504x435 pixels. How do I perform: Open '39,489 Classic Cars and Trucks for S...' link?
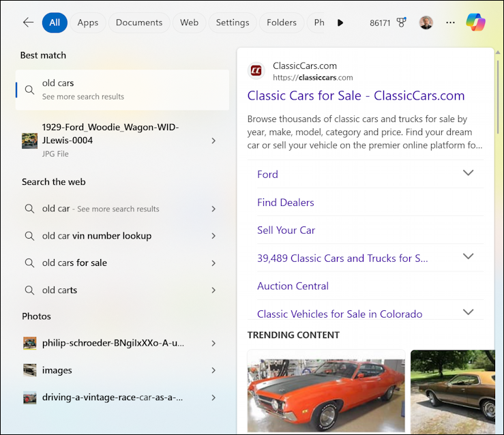342,258
